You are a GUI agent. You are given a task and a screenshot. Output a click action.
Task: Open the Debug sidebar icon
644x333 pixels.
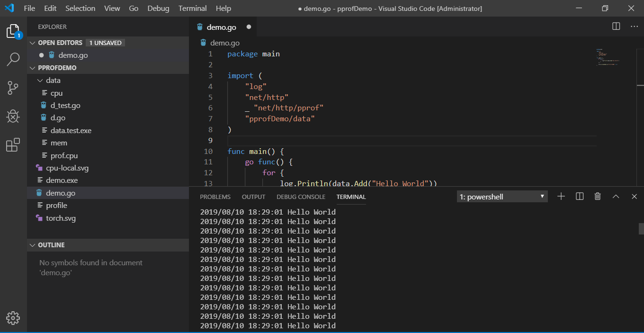tap(13, 116)
